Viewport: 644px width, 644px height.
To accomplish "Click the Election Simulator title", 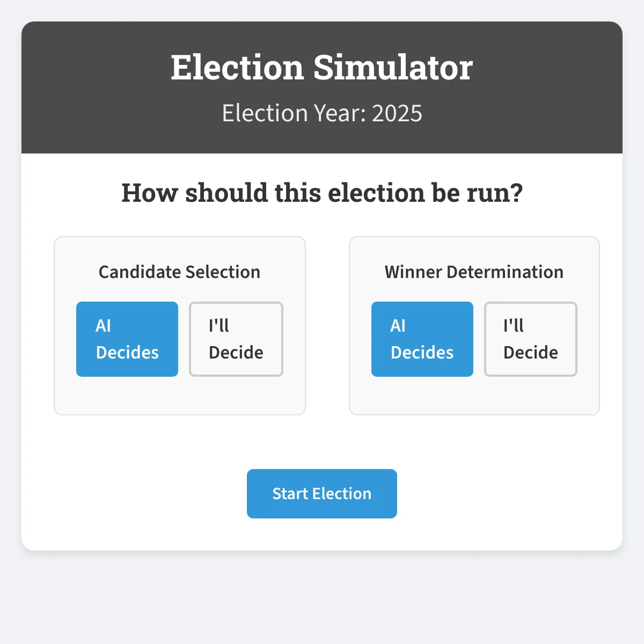I will point(322,68).
